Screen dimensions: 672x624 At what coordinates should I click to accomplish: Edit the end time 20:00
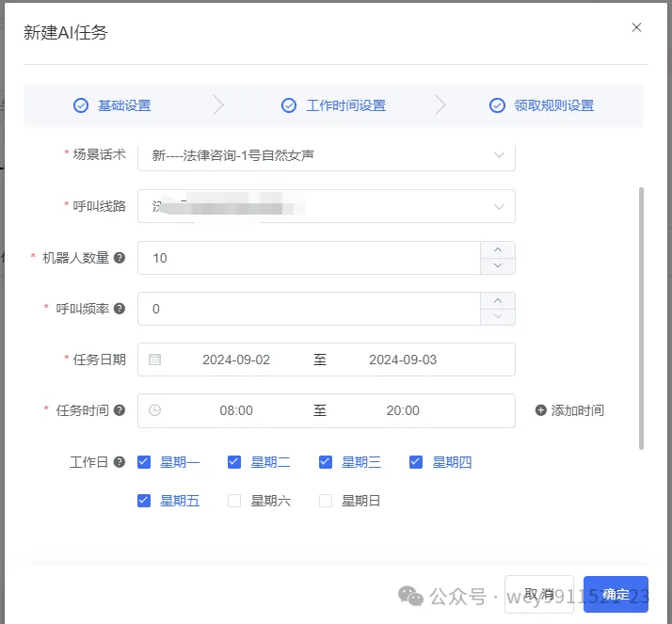pos(403,410)
